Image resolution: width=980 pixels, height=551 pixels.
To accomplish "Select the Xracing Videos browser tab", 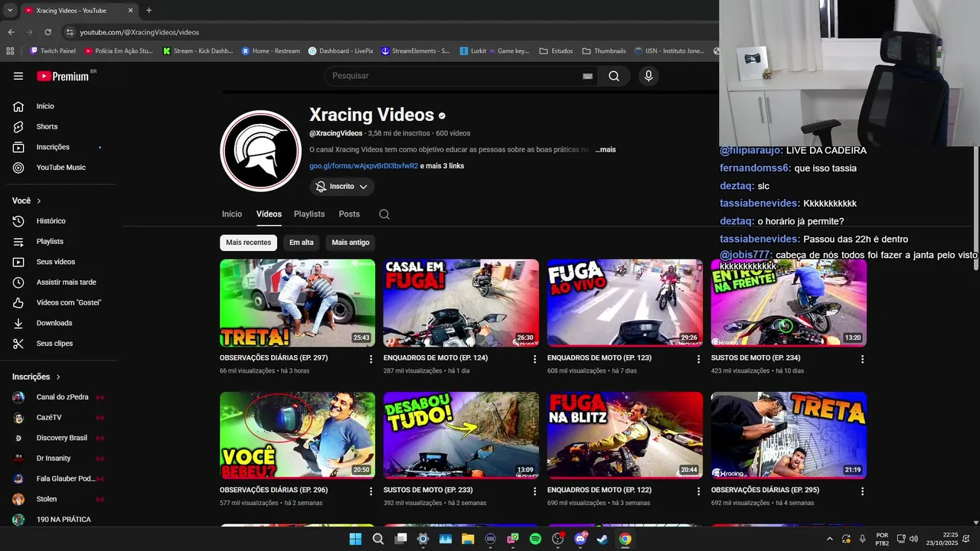I will coord(77,11).
